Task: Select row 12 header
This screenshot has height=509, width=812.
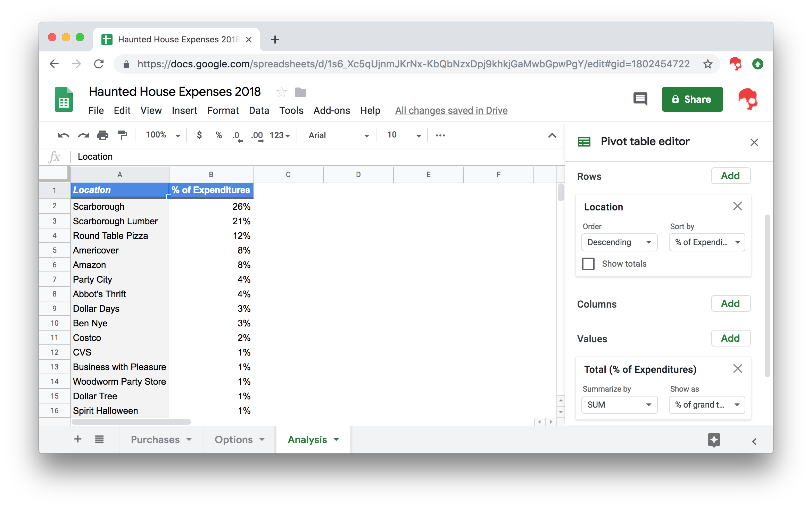Action: click(x=55, y=352)
